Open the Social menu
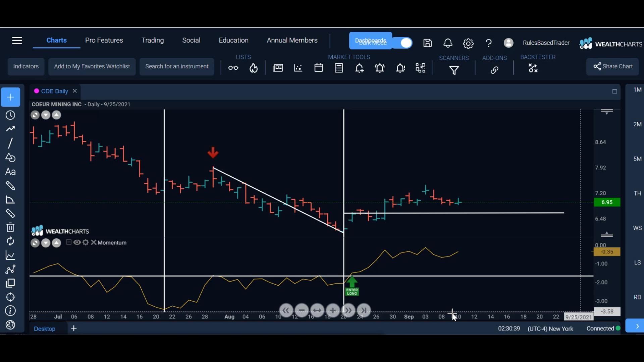644x362 pixels. click(191, 40)
